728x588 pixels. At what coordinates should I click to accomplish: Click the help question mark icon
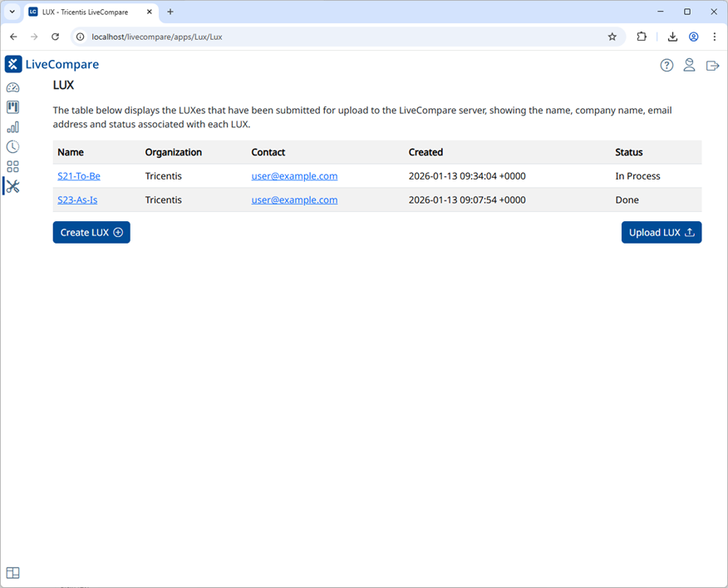point(667,66)
